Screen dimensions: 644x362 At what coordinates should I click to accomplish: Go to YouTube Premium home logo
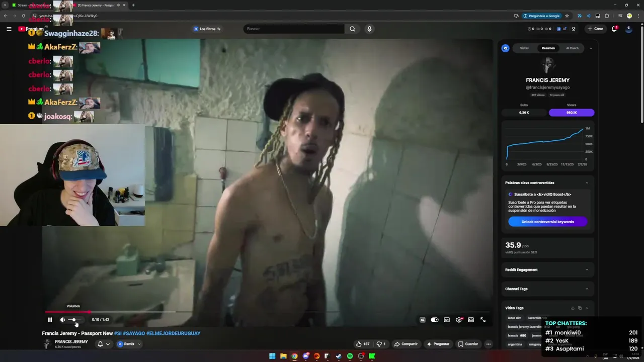tap(31, 29)
